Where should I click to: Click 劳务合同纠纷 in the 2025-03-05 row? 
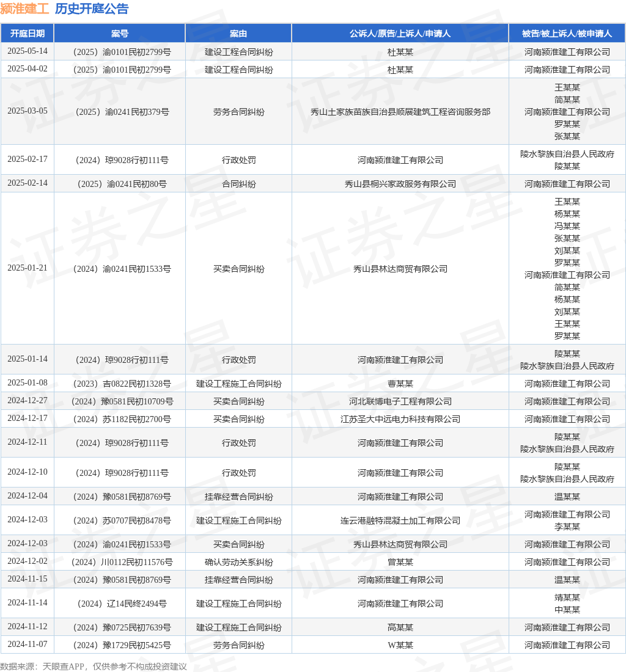[238, 112]
